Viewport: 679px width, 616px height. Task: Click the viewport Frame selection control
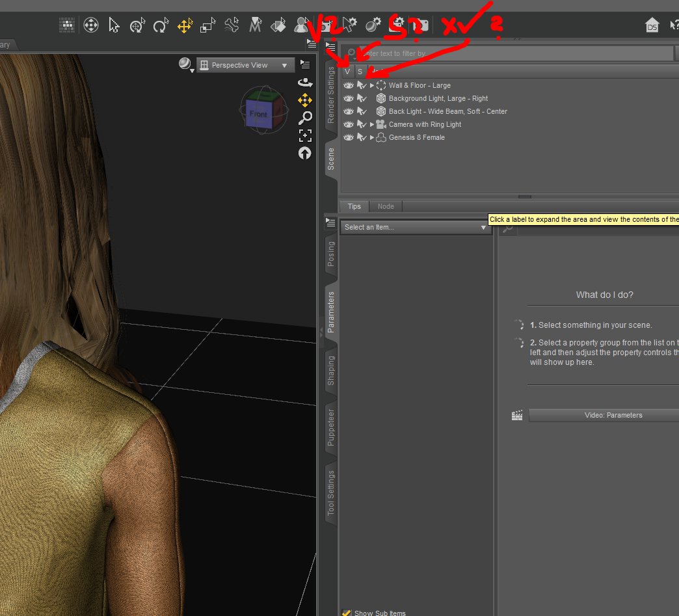[305, 135]
